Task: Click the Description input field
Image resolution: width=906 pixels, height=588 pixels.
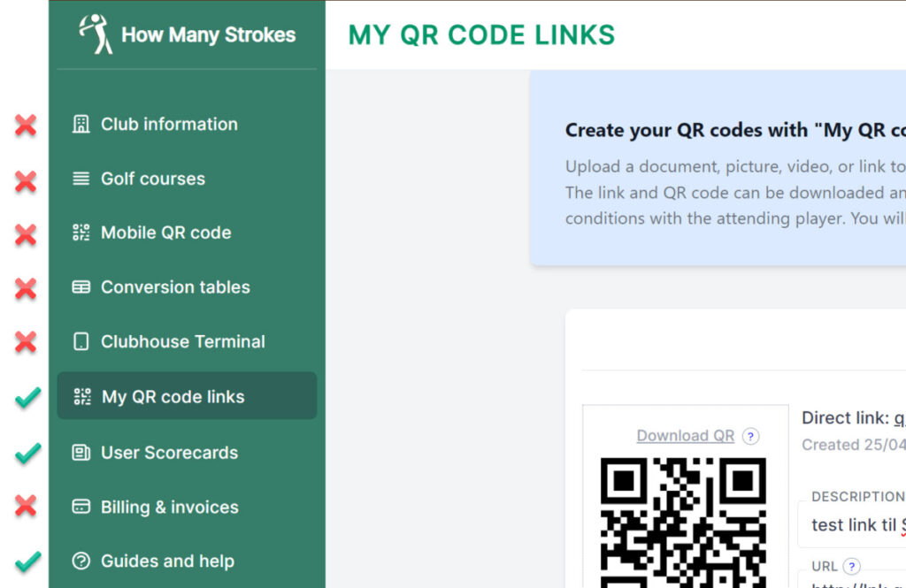Action: (852, 524)
